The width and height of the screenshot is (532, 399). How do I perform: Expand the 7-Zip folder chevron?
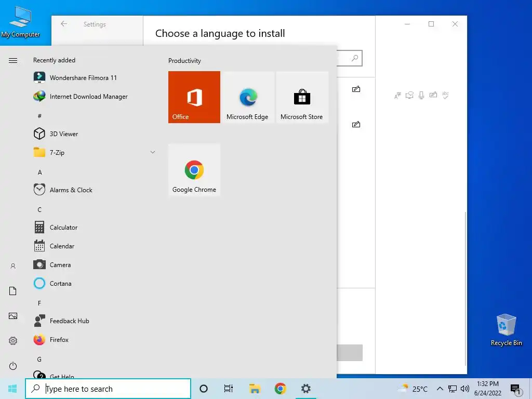[x=153, y=152]
